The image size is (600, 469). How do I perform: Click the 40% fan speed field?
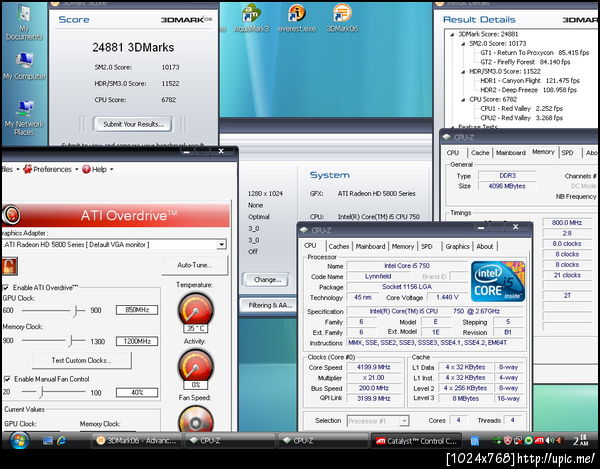click(x=137, y=392)
